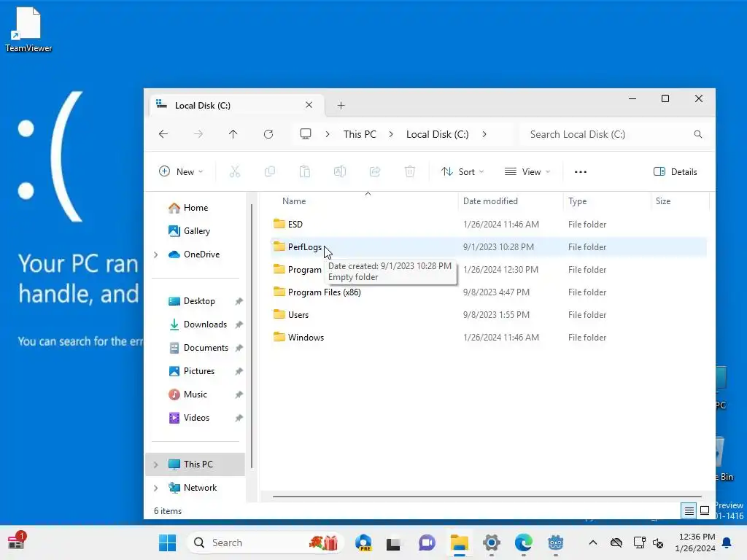Viewport: 747px width, 560px height.
Task: Click chevron after Local Disk (C:) breadcrumb
Action: (x=484, y=134)
